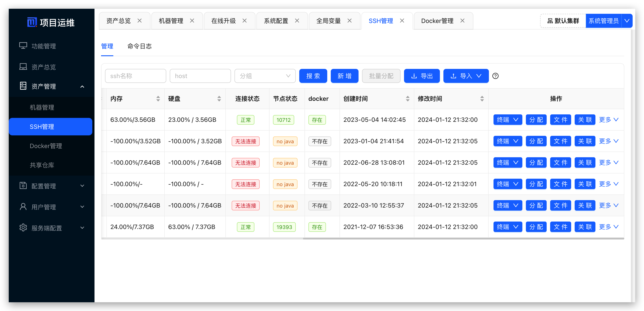This screenshot has width=644, height=311.
Task: Sort by 创建时间 column arrows
Action: pos(408,99)
